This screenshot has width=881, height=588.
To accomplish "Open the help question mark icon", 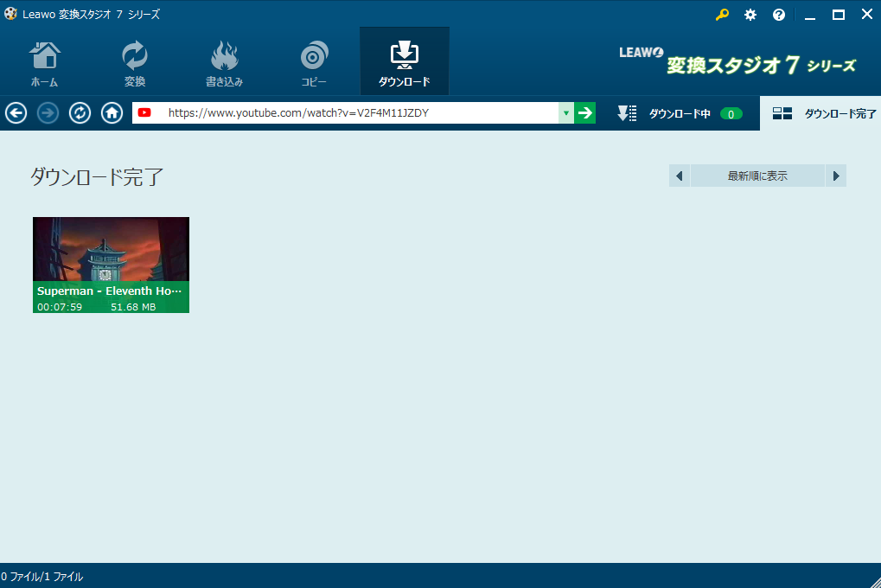I will 779,15.
